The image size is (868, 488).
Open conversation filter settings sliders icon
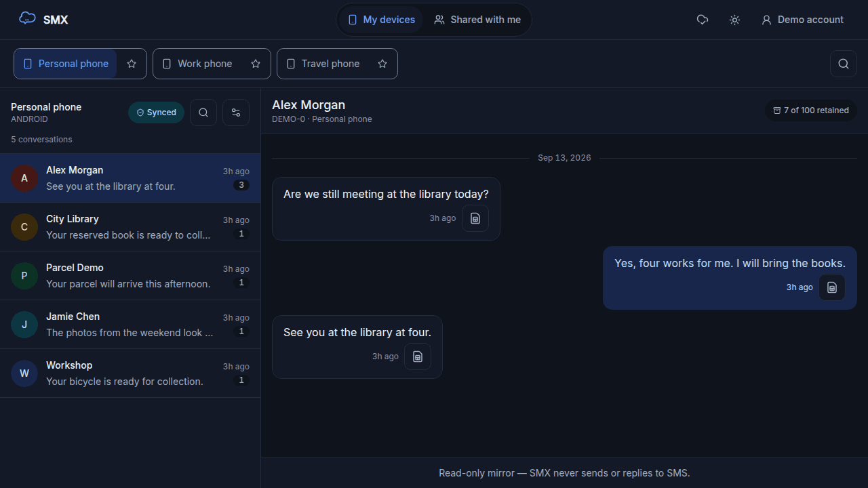click(x=236, y=113)
